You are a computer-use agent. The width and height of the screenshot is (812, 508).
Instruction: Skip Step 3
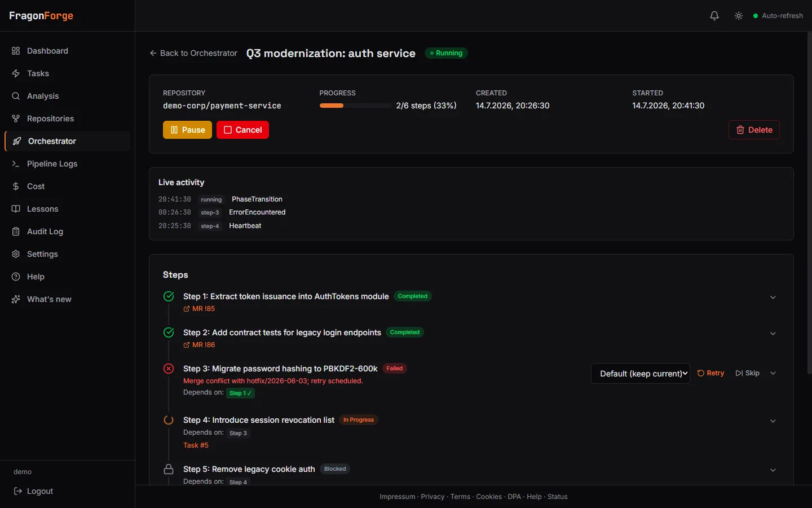[x=748, y=373]
